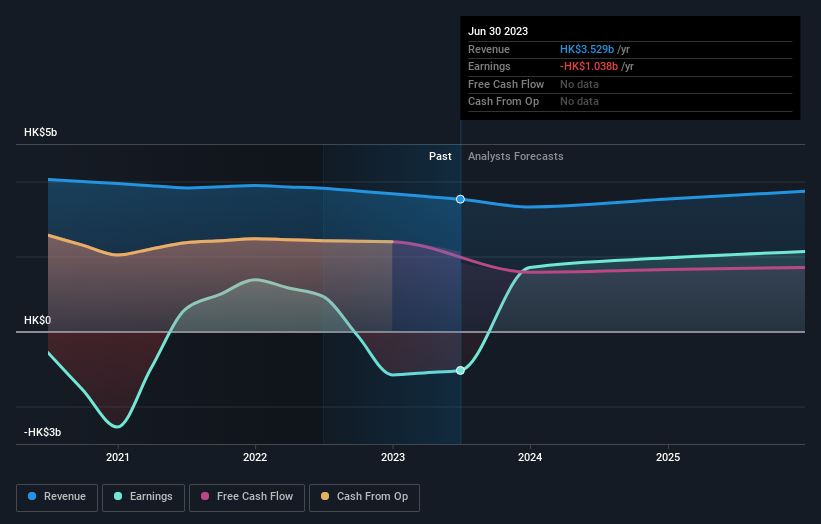Click the Jun 30 2023 tooltip date
Screen dimensions: 821x524
498,31
